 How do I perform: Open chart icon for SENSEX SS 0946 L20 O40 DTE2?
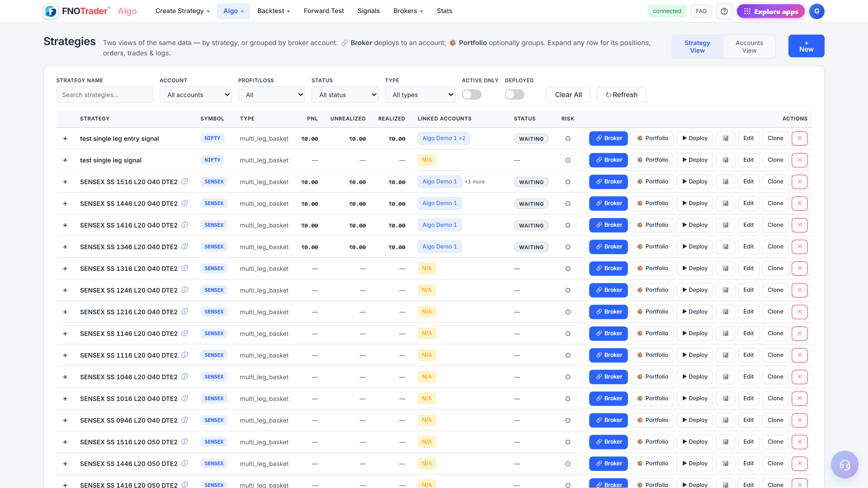click(725, 420)
